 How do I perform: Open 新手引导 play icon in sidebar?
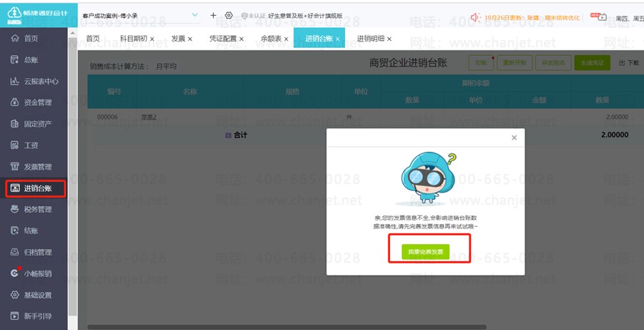pyautogui.click(x=15, y=316)
